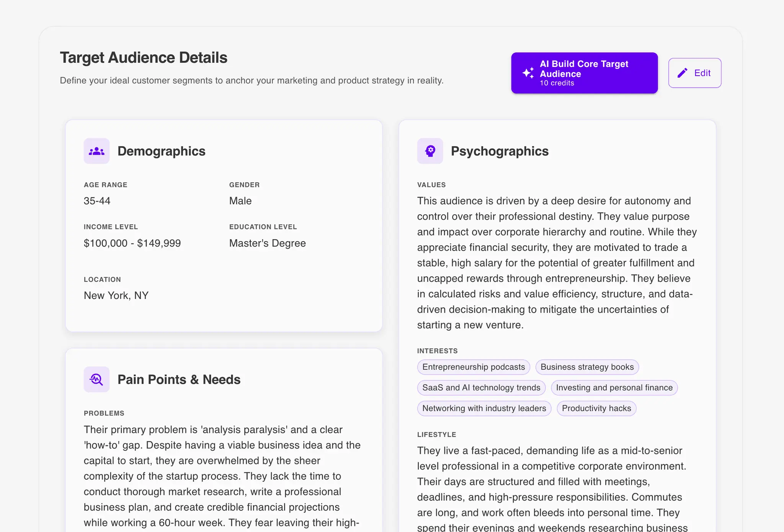Click the Pain Points & Needs title

point(179,379)
